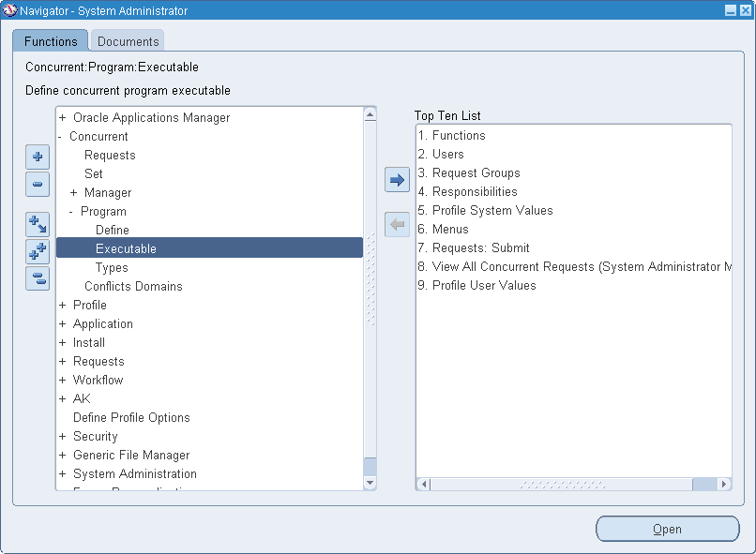Viewport: 756px width, 554px height.
Task: Click the Oracle Navigator window title icon
Action: coord(9,10)
